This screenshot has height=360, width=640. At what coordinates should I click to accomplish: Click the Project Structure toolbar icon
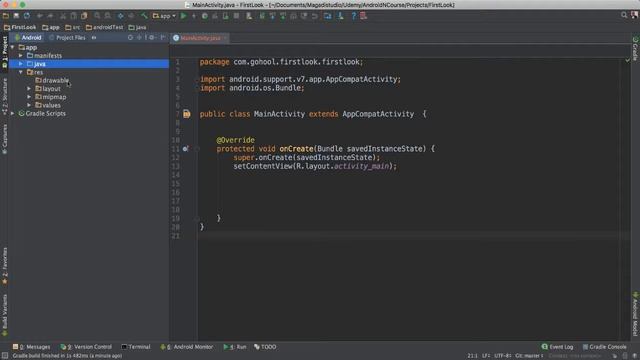[328, 16]
